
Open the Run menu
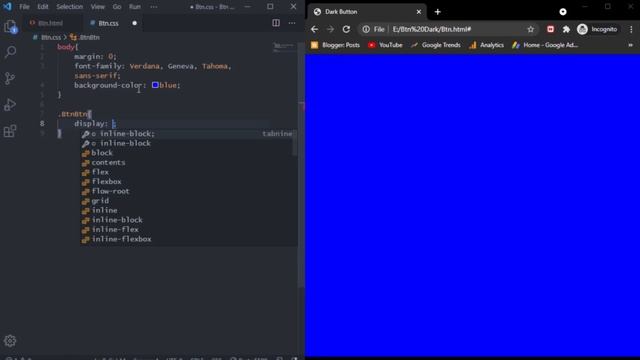[x=135, y=7]
